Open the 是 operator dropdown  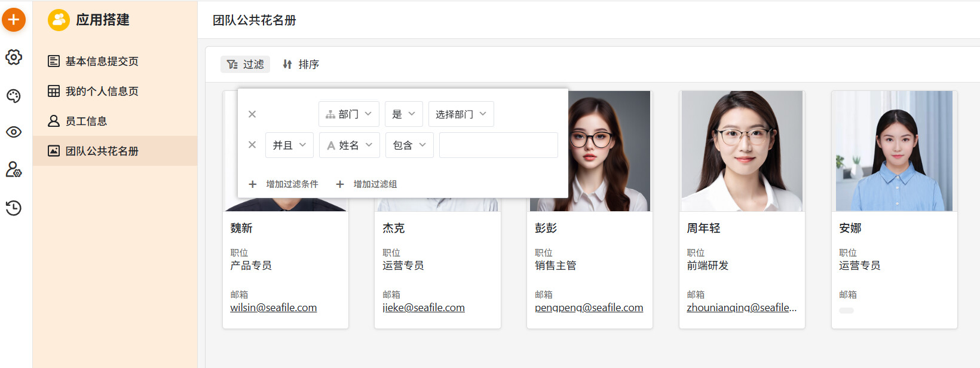point(403,114)
